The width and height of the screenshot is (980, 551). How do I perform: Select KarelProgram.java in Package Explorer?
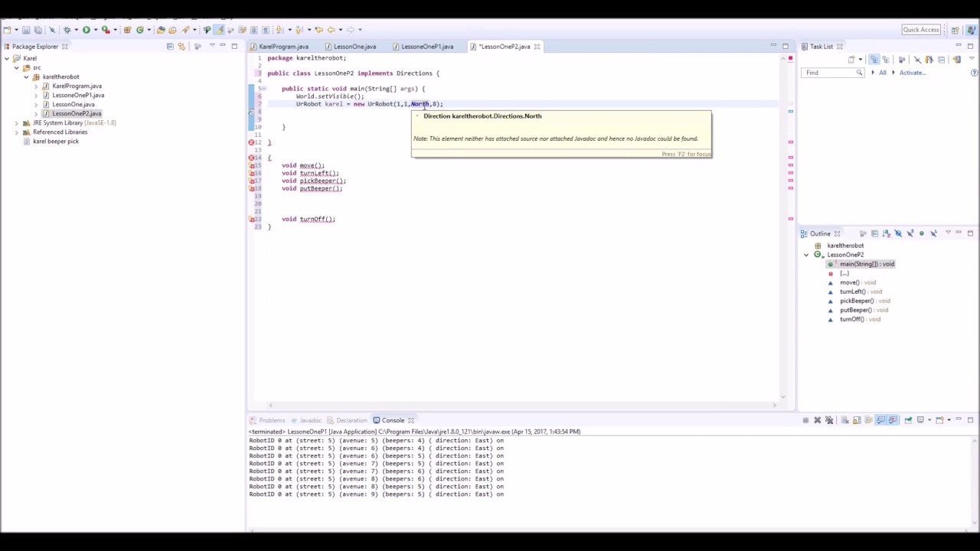77,86
